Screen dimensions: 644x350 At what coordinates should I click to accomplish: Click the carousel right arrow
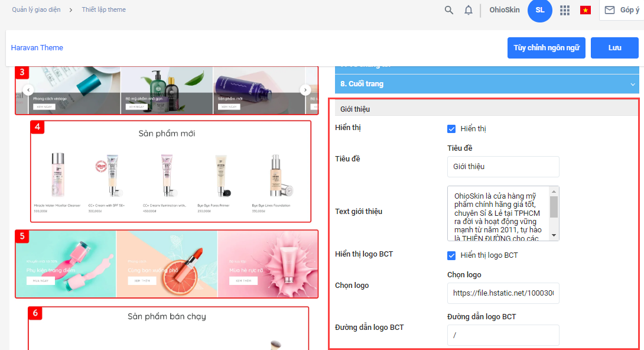pos(305,90)
